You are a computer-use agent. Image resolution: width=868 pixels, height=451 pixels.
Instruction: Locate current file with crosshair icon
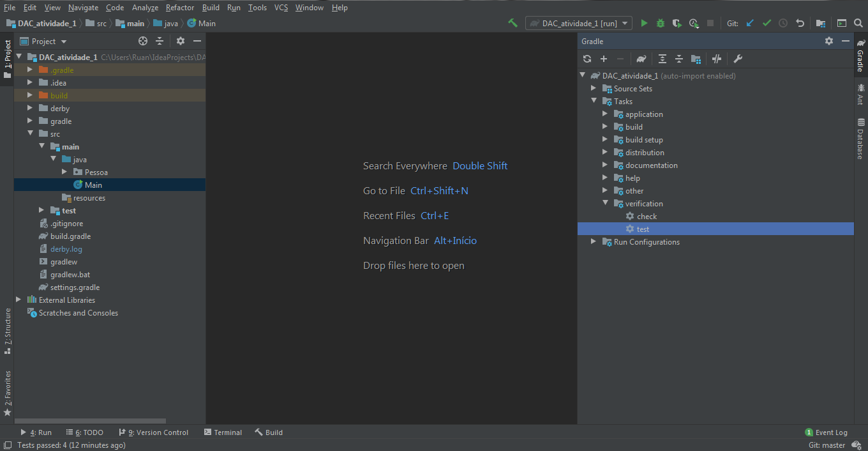143,41
